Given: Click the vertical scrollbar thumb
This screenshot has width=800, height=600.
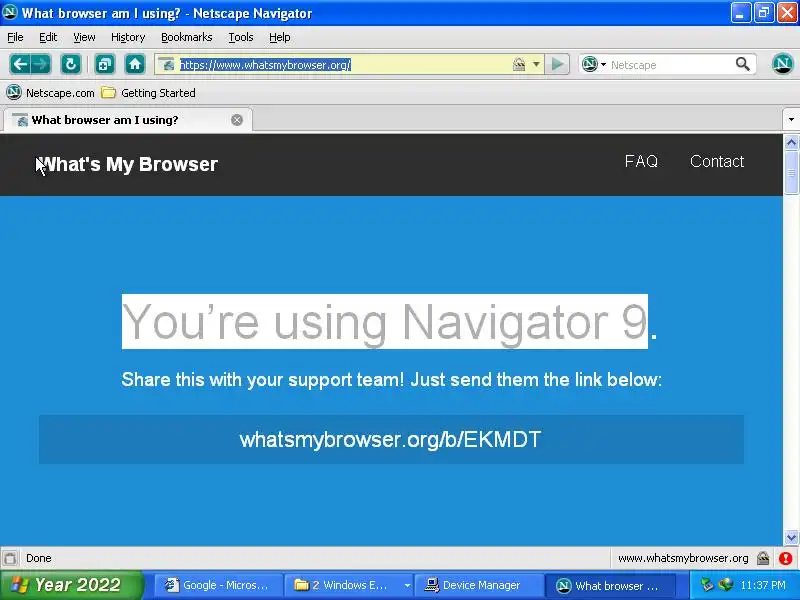Looking at the screenshot, I should click(791, 172).
